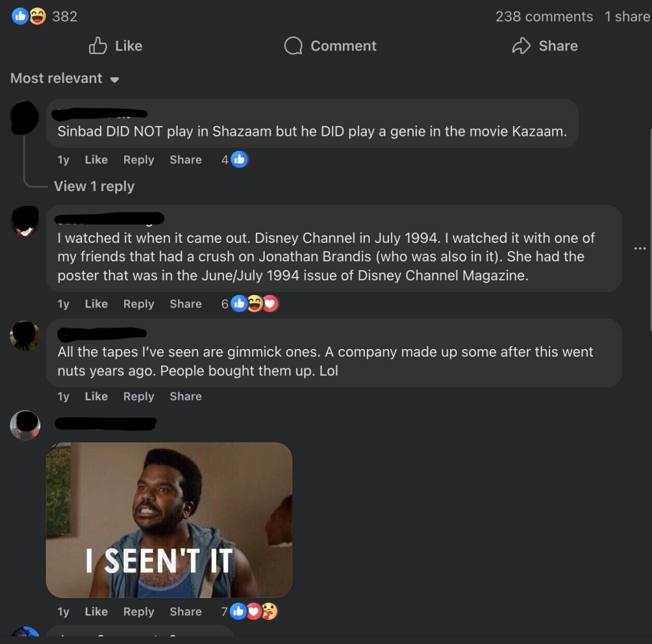The height and width of the screenshot is (644, 652).
Task: Click the reaction emojis beside 382
Action: 29,17
